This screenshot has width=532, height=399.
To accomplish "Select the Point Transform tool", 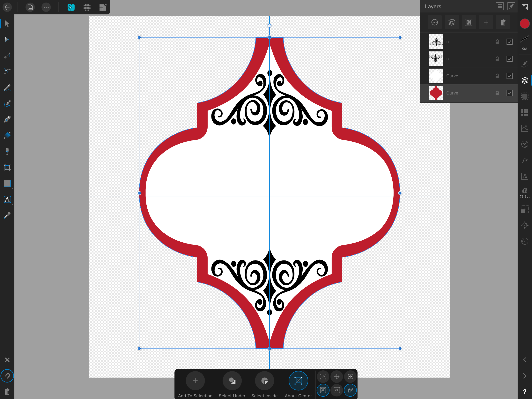I will [7, 56].
